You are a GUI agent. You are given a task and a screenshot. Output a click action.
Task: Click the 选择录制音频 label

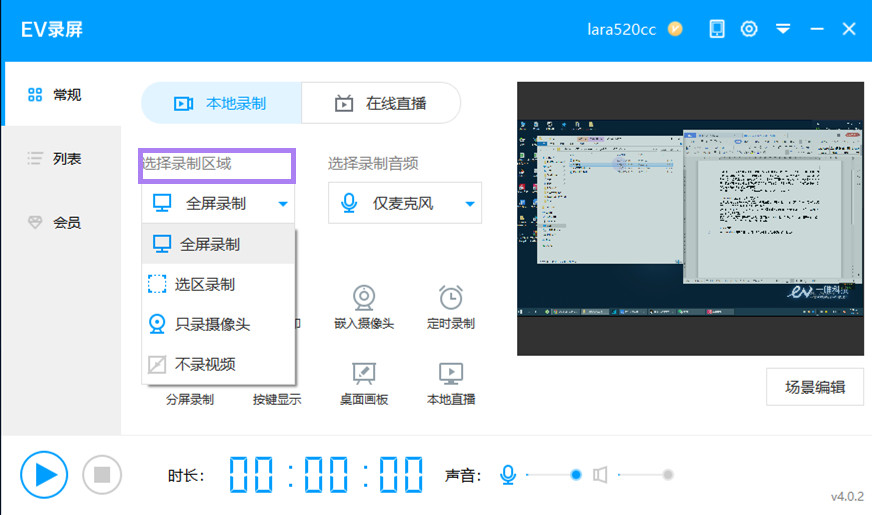click(373, 164)
